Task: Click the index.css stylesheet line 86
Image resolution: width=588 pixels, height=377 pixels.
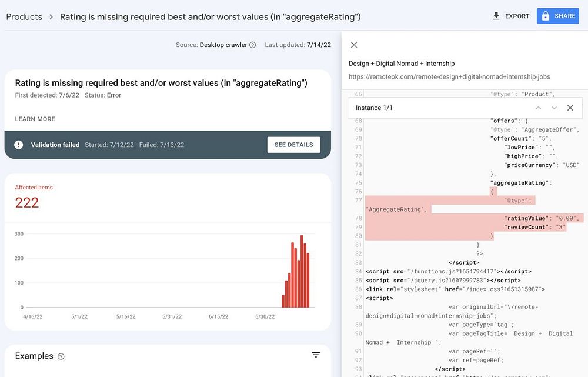Action: 455,289
